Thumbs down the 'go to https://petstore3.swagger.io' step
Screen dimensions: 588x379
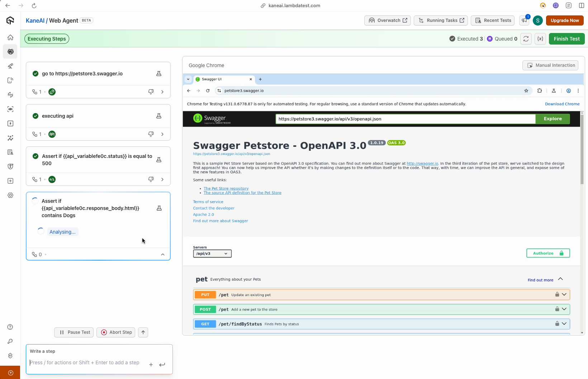[151, 92]
